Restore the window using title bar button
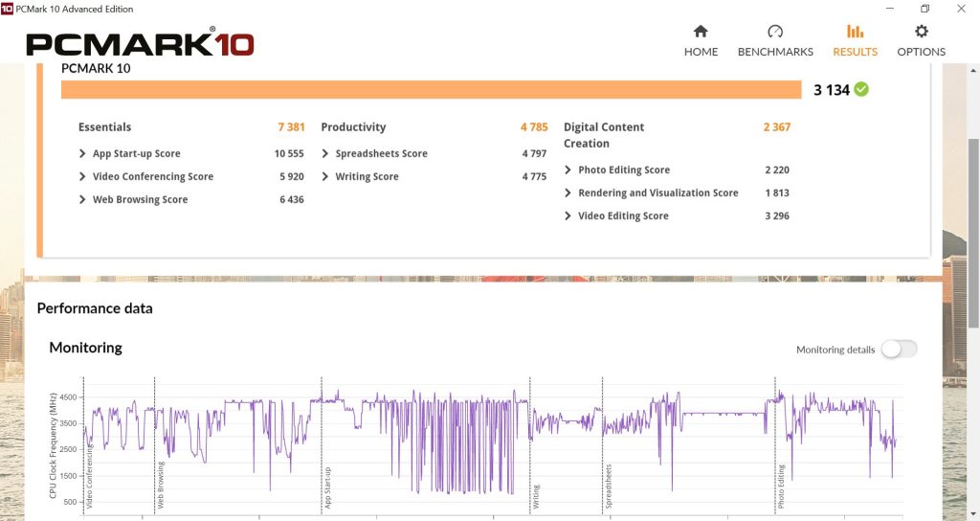 (925, 9)
